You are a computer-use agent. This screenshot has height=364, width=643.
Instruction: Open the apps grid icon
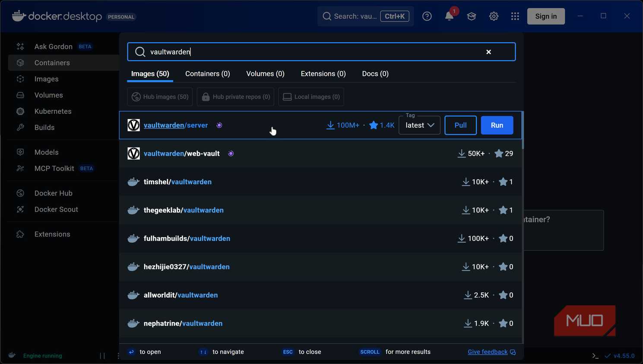click(515, 16)
